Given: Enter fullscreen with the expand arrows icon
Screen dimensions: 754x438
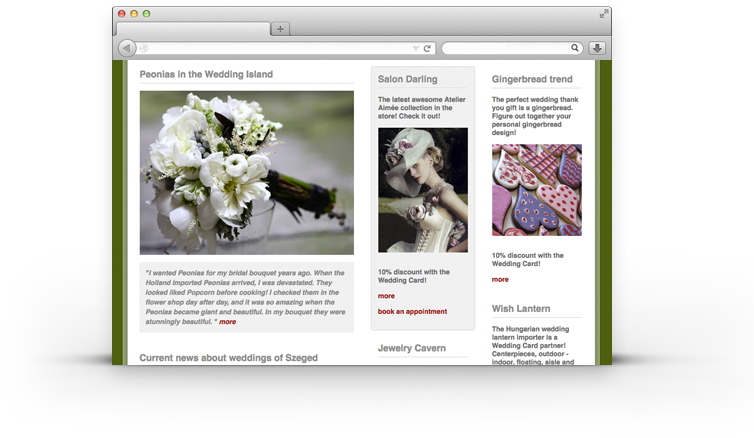Looking at the screenshot, I should (603, 14).
